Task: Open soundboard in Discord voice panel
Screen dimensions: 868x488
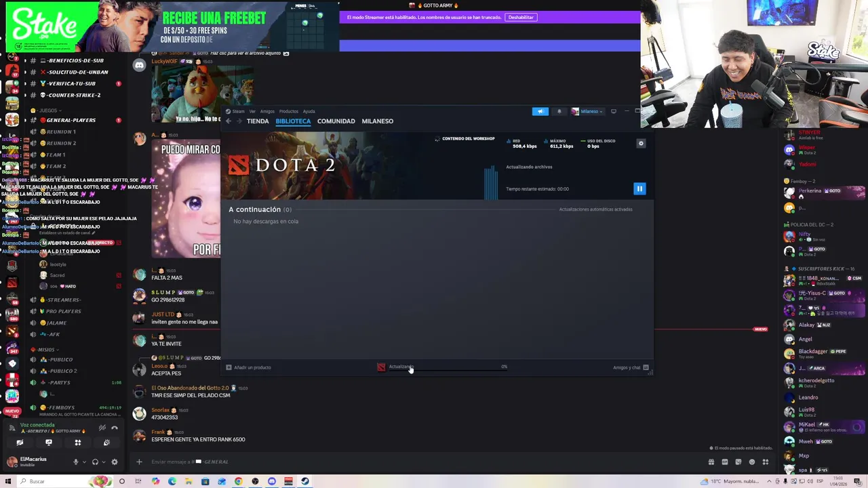Action: pyautogui.click(x=106, y=443)
